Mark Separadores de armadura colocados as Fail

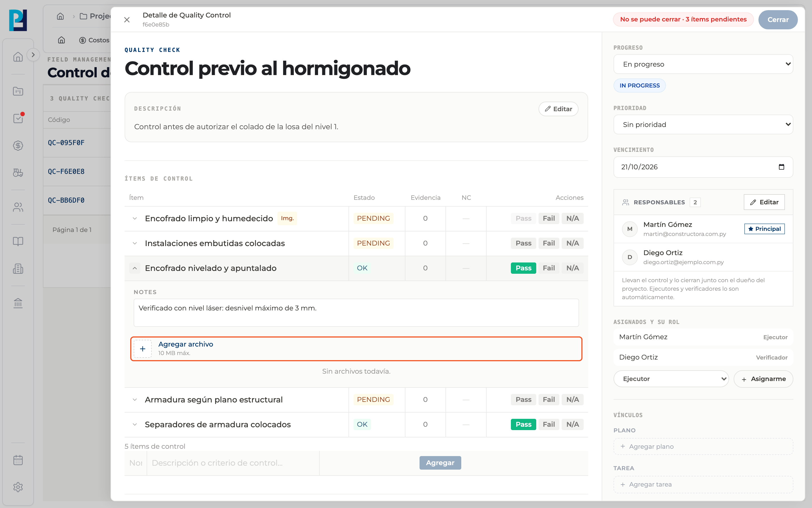(549, 424)
